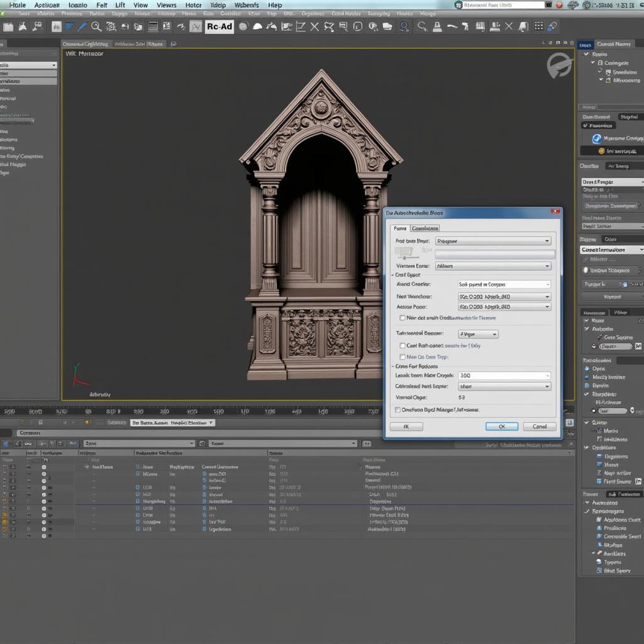Open the 'Coranlinmeioe' dropdown in right panel
Image resolution: width=644 pixels, height=644 pixels.
[612, 250]
